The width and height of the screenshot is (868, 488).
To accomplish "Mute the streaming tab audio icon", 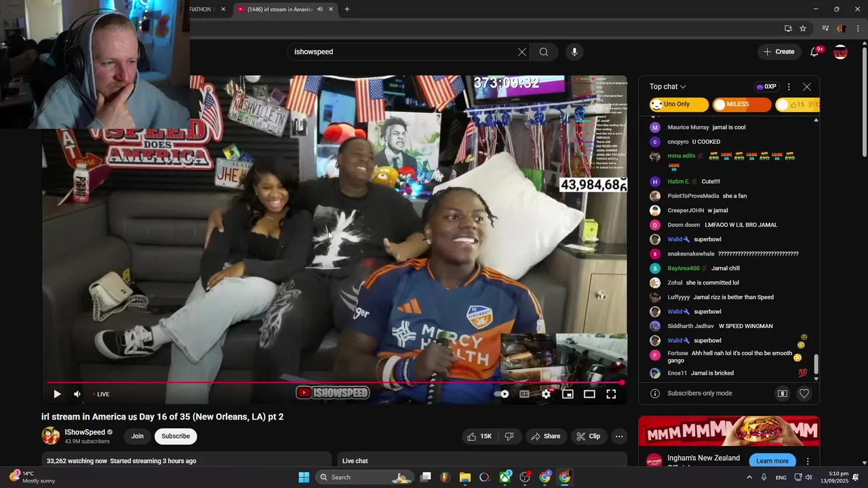I will [x=320, y=9].
